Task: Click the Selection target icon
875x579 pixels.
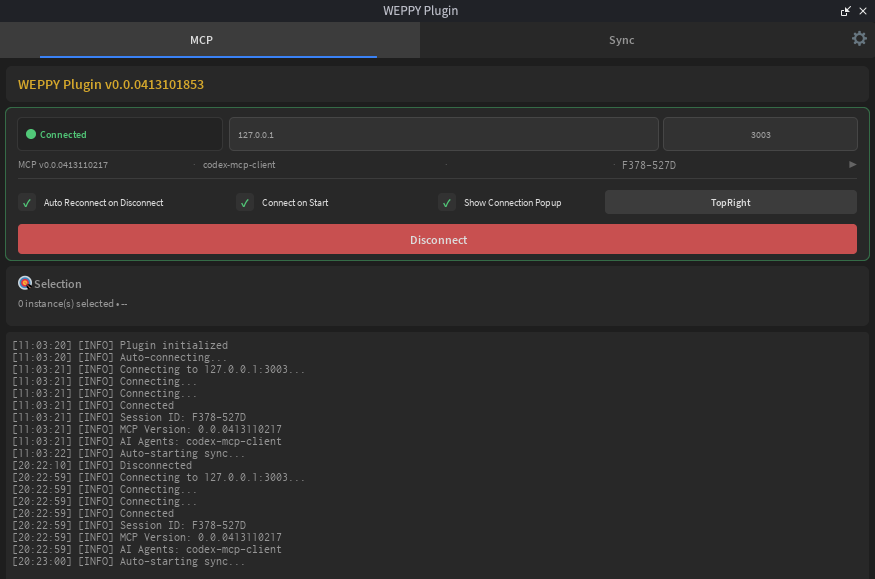Action: tap(24, 282)
